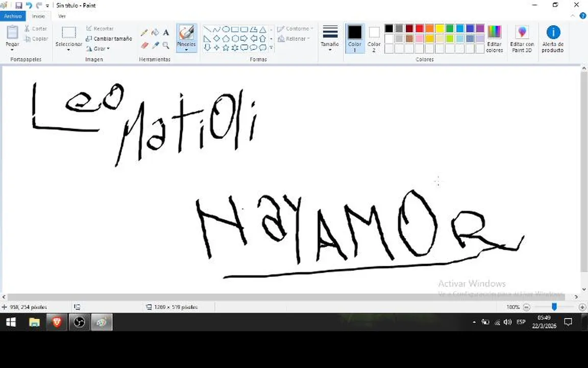This screenshot has width=588, height=368.
Task: Choose the hexagon shape
Action: [235, 38]
